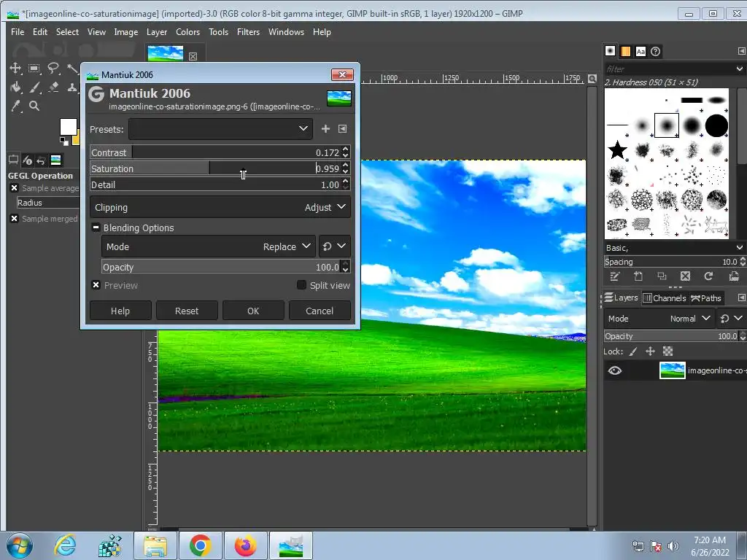Screen dimensions: 747x560
Task: Open the Device Status tab icon
Action: (x=27, y=160)
